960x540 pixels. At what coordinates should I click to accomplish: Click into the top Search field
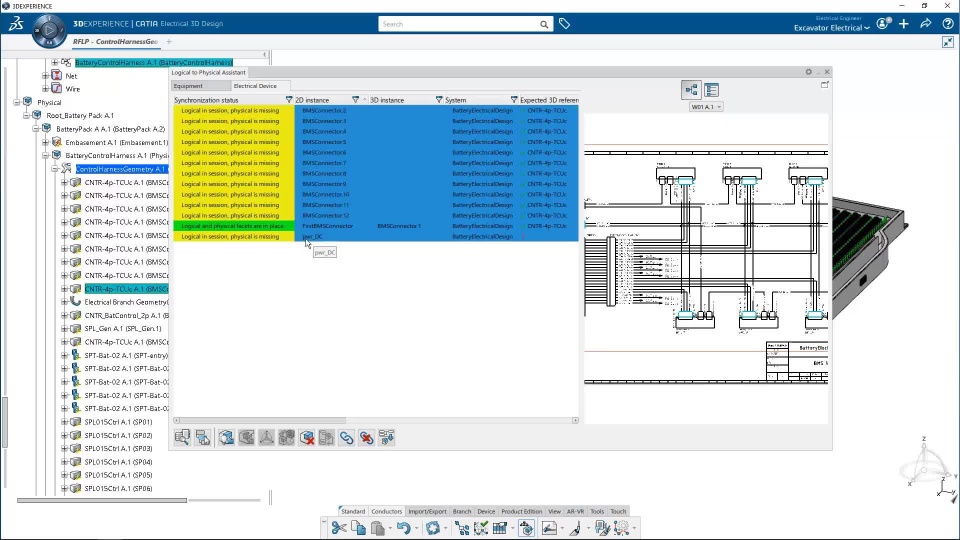tap(459, 24)
